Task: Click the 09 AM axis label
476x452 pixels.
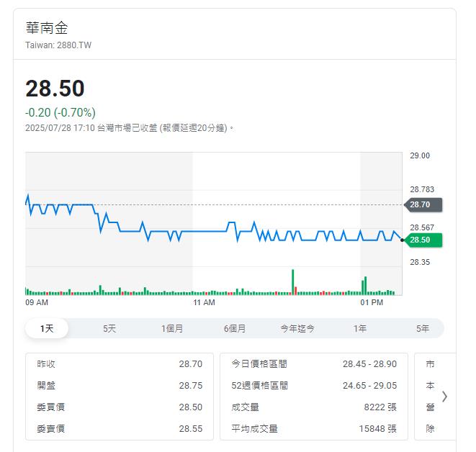Action: [x=37, y=302]
